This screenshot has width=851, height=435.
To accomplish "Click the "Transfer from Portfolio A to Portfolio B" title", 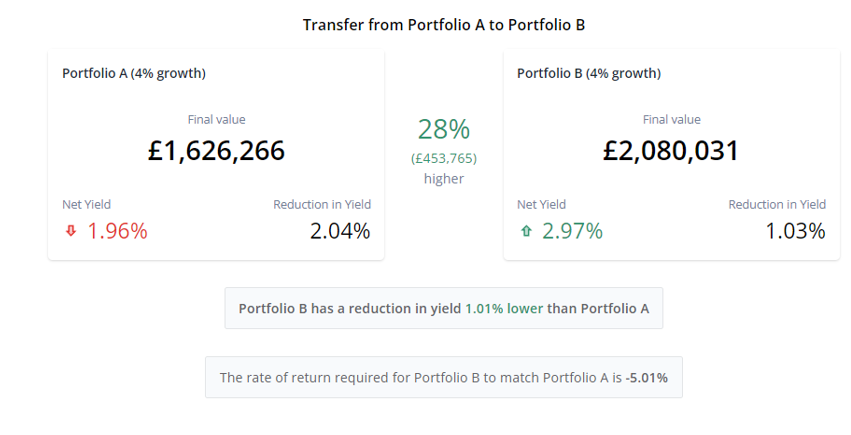I will (443, 24).
